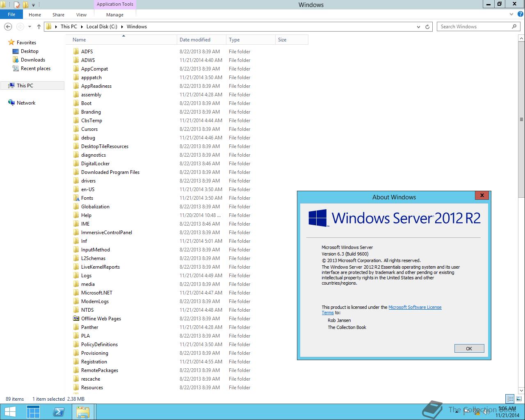Click the Desktop icon in Favorites
Image resolution: width=525 pixels, height=420 pixels.
point(16,51)
